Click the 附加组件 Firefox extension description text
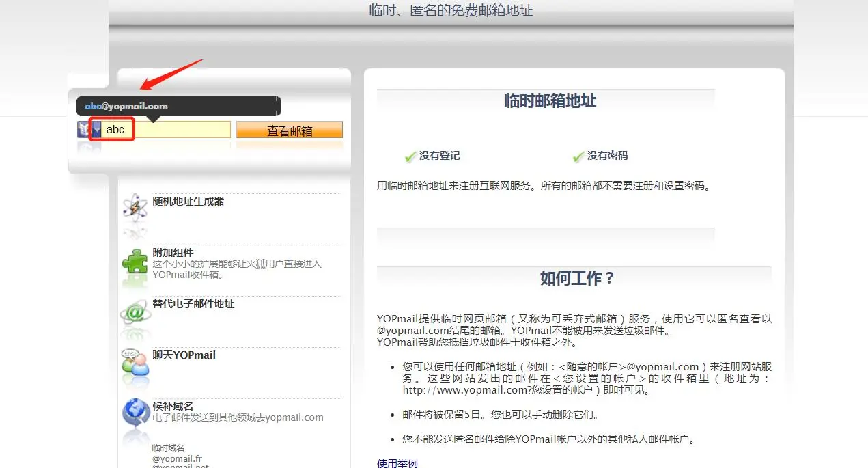868x468 pixels. [x=237, y=269]
